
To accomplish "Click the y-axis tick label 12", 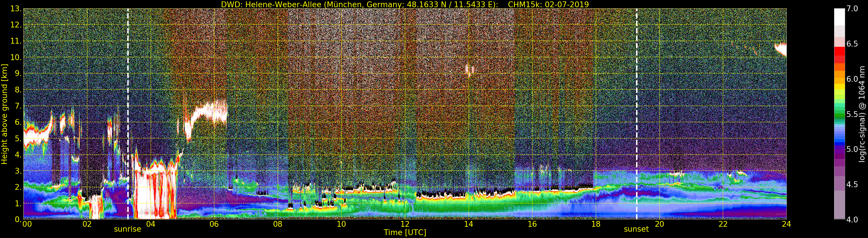I will pyautogui.click(x=16, y=25).
